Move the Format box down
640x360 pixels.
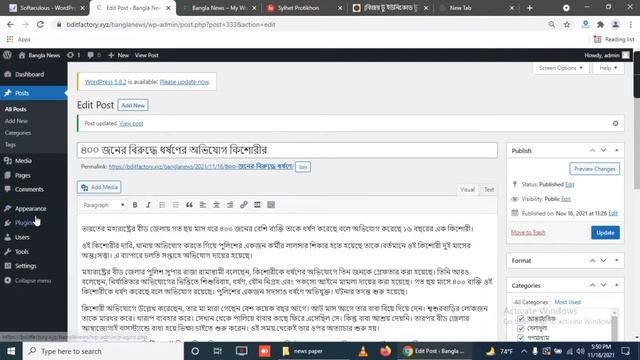click(x=603, y=260)
